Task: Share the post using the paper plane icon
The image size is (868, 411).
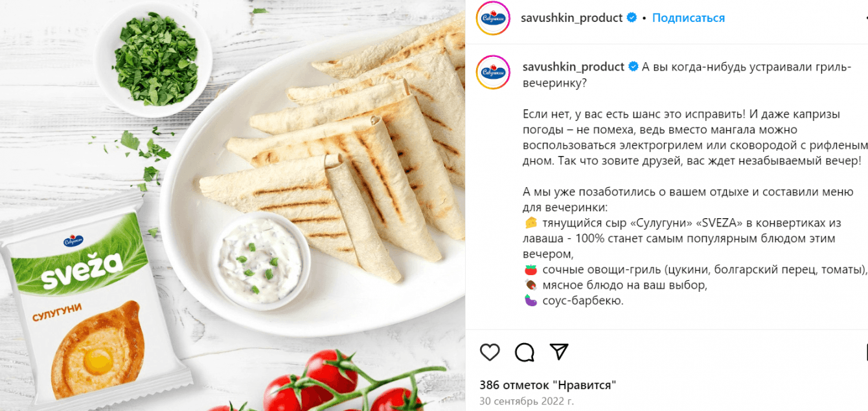Action: (559, 351)
